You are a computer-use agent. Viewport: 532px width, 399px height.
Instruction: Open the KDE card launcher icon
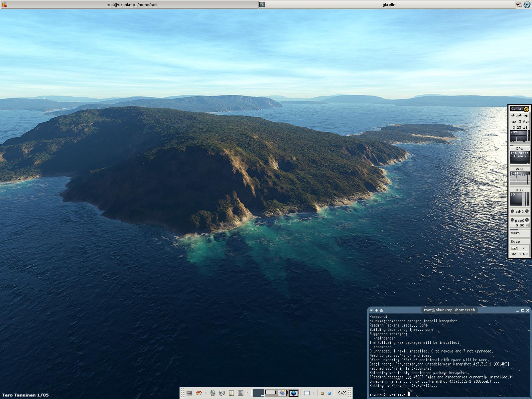(x=222, y=393)
